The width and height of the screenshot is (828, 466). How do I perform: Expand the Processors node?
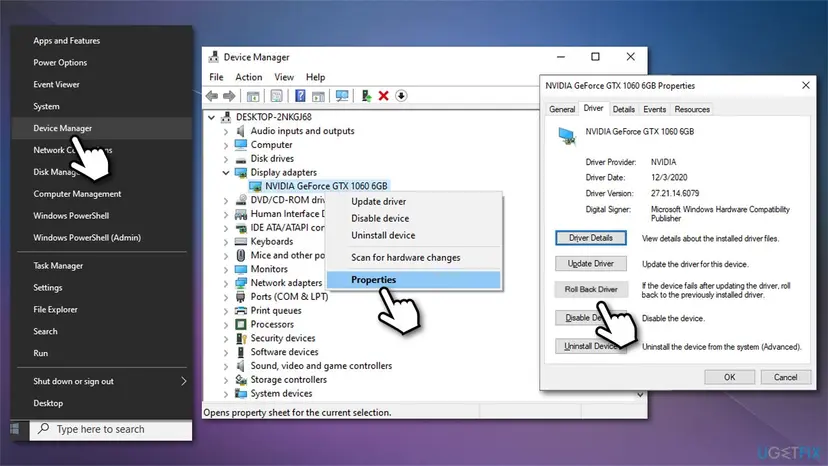226,324
